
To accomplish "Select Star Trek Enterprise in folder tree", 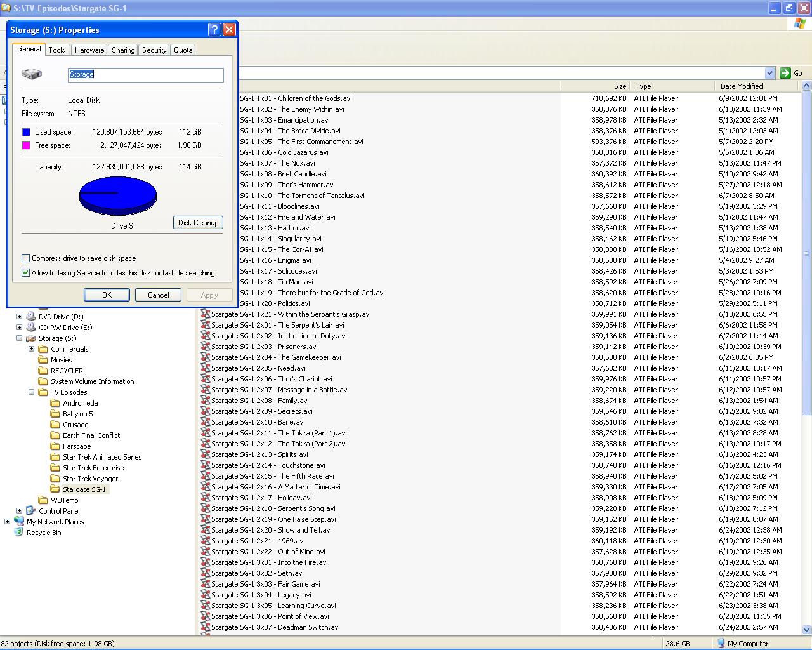I will tap(93, 467).
